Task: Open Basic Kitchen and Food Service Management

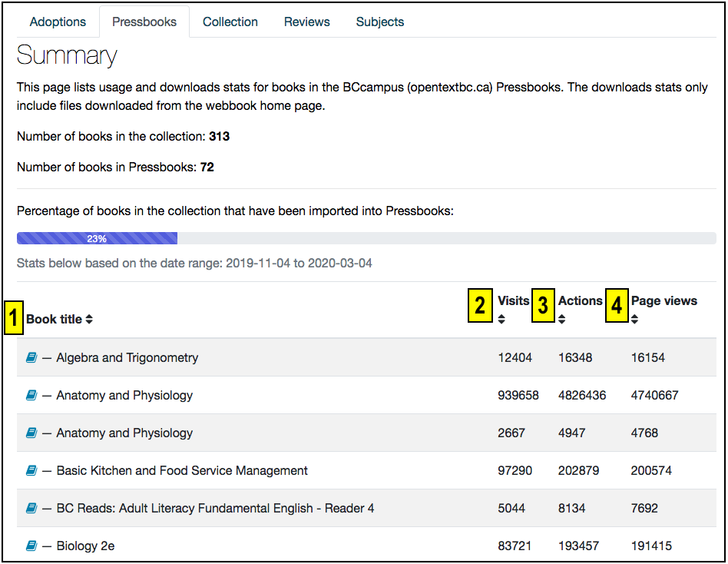Action: point(182,470)
